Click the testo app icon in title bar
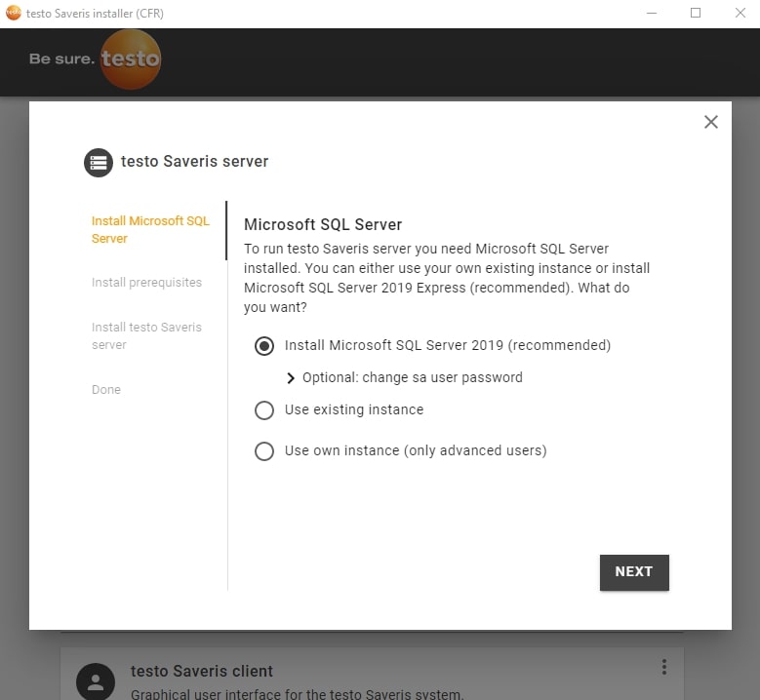Image resolution: width=760 pixels, height=700 pixels. [x=13, y=13]
